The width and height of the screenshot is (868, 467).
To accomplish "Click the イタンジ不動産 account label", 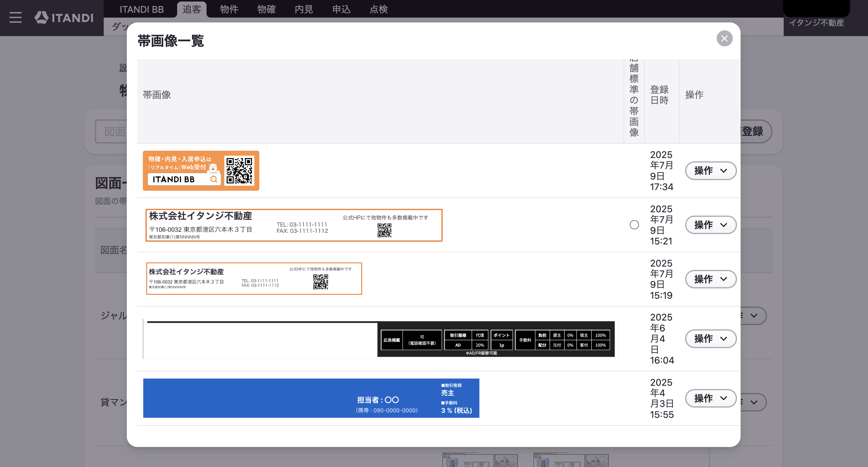I will [x=816, y=22].
